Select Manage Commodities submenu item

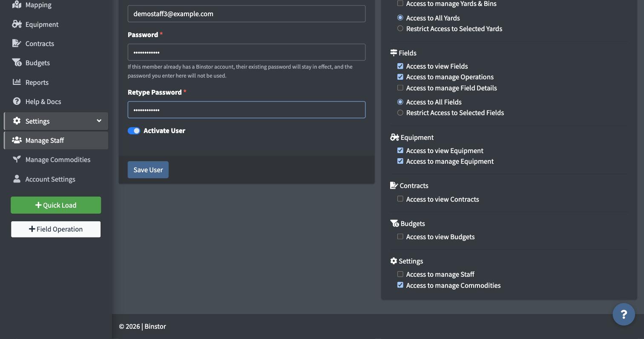(55, 159)
